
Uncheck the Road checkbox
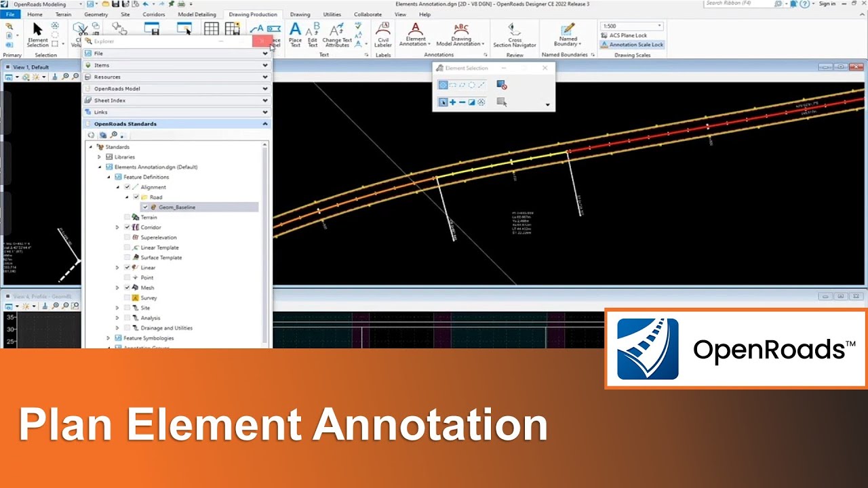point(136,197)
